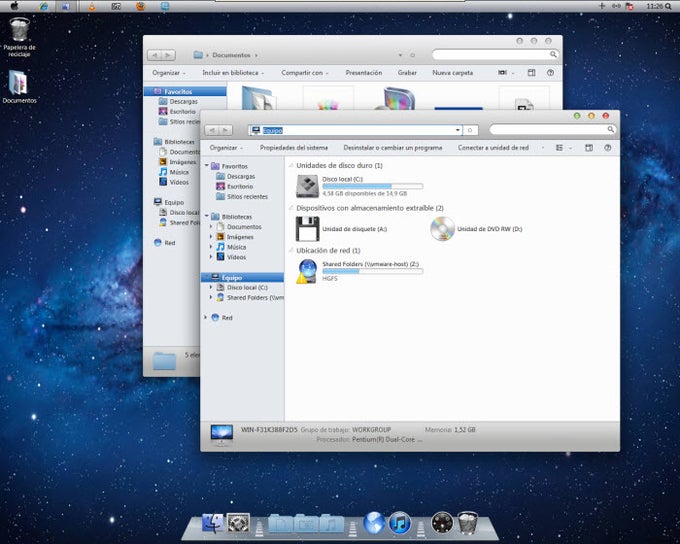The image size is (680, 544).
Task: Open the trash can in the dock
Action: click(468, 523)
